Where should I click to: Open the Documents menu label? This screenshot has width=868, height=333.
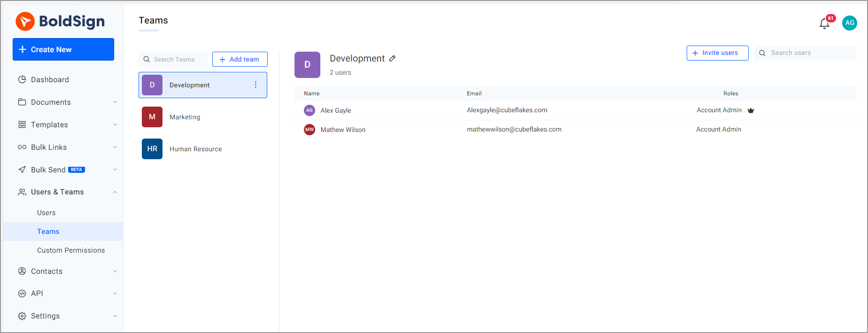point(51,102)
